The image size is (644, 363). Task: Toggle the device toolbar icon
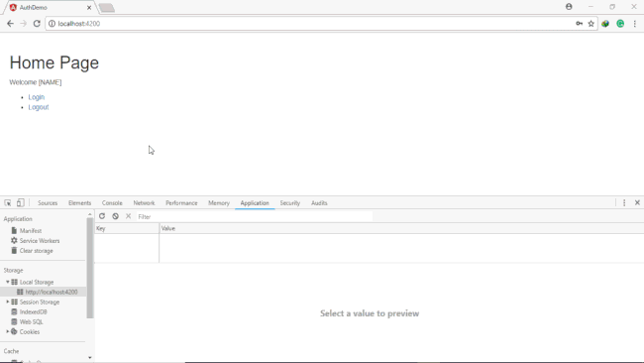point(20,202)
